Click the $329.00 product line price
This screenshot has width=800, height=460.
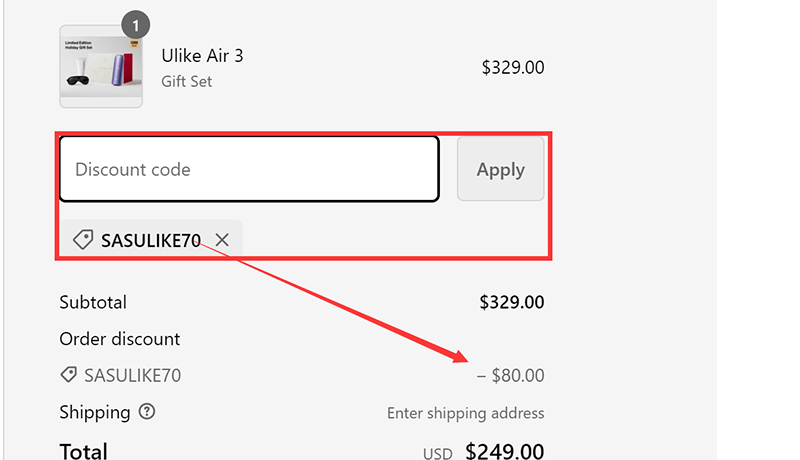tap(512, 68)
